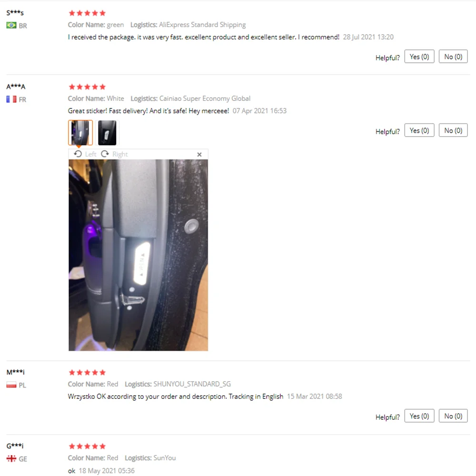Click the Georgia flag icon
This screenshot has height=476, width=476.
pyautogui.click(x=11, y=458)
